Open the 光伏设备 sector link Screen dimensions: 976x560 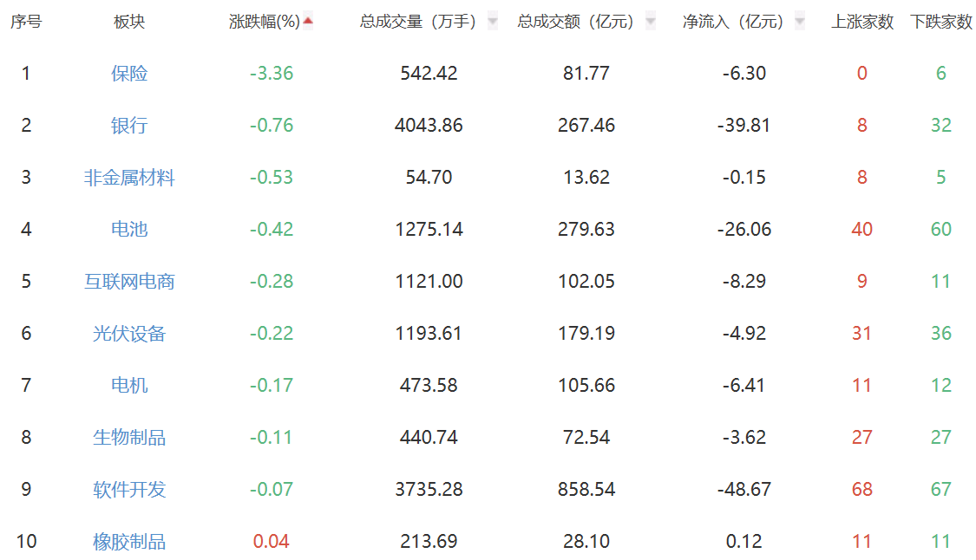pos(129,334)
